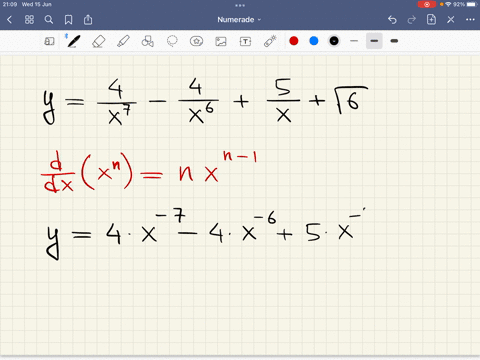Tap the battery indicator in status bar
480x360 pixels.
pyautogui.click(x=472, y=4)
